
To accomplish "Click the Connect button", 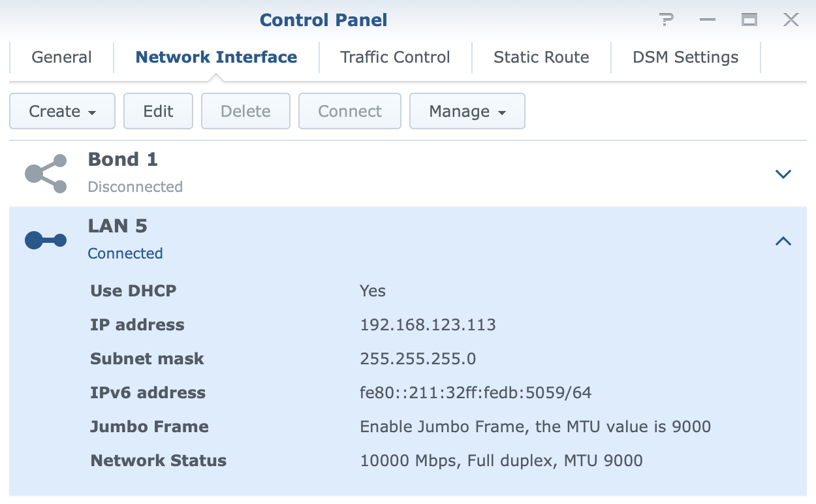I will pos(350,111).
